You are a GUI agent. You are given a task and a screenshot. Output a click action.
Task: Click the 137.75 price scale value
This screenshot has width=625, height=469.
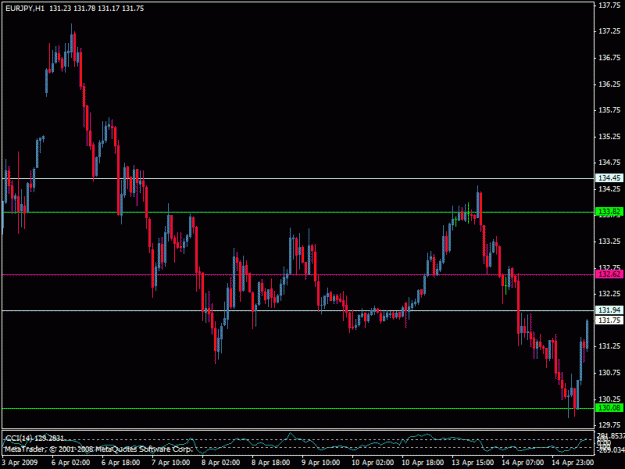(x=609, y=5)
